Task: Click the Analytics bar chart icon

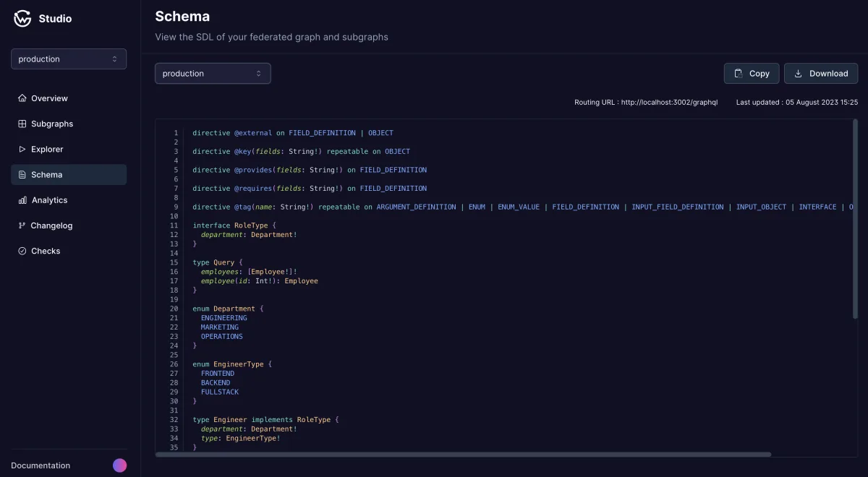Action: 22,200
